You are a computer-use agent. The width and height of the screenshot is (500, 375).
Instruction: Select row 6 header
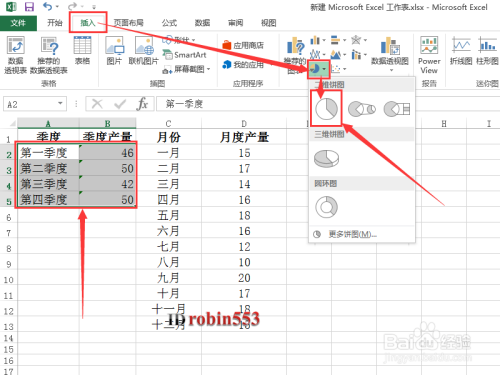tap(9, 218)
